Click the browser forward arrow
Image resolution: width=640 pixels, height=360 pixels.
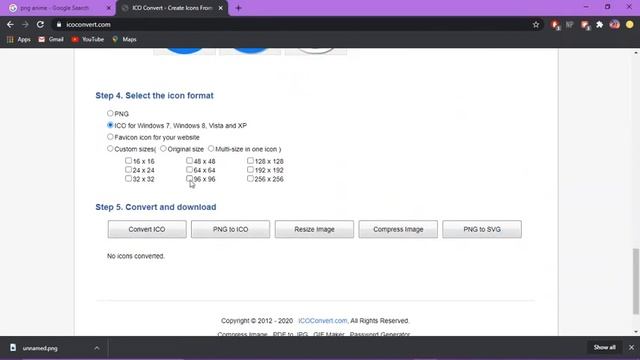point(25,24)
